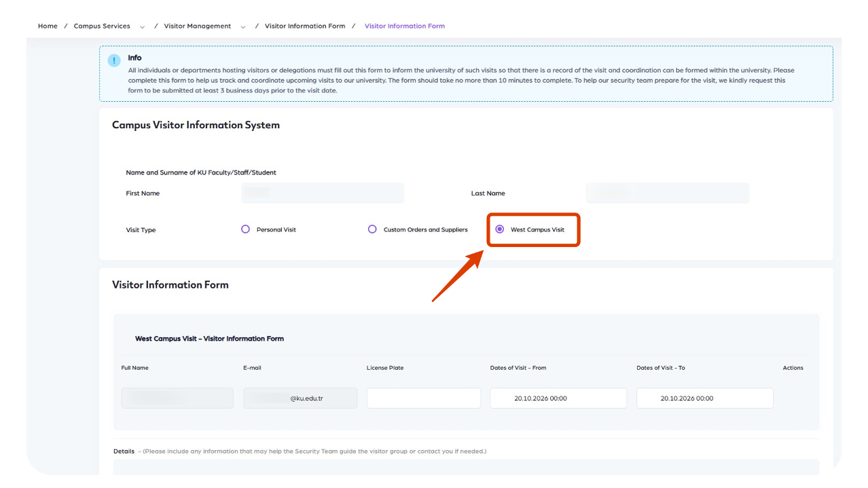The image size is (868, 488).
Task: Expand the Campus Services breadcrumb dropdown
Action: click(143, 27)
